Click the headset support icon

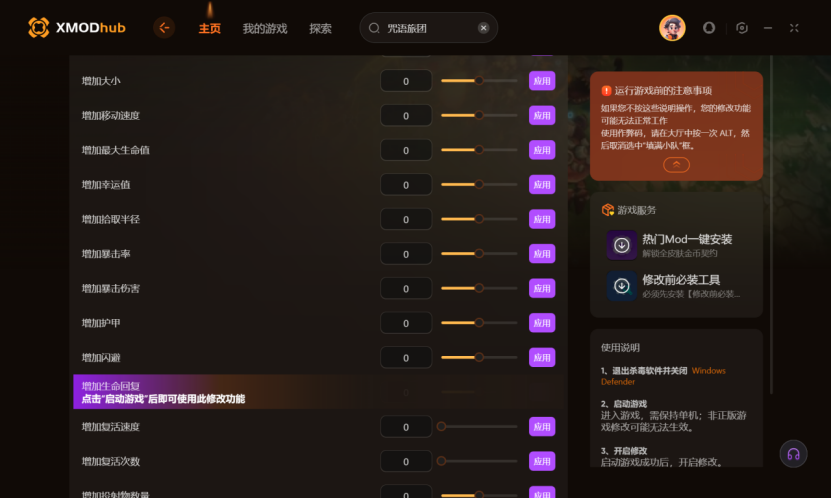(793, 454)
